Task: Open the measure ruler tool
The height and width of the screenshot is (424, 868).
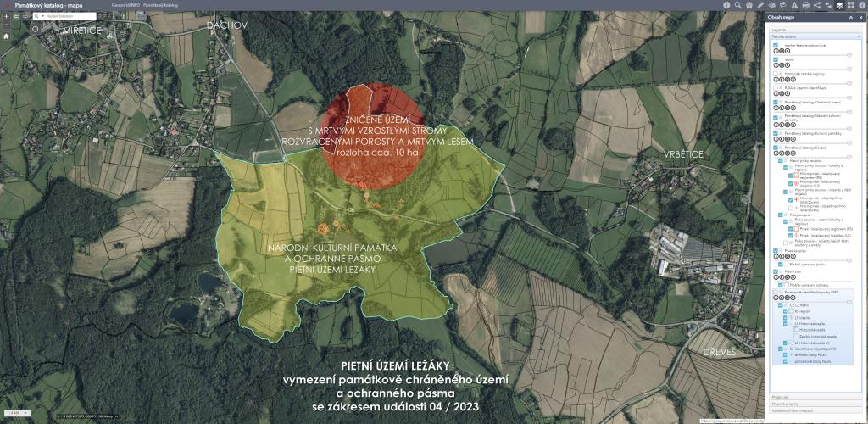Action: 759,5
